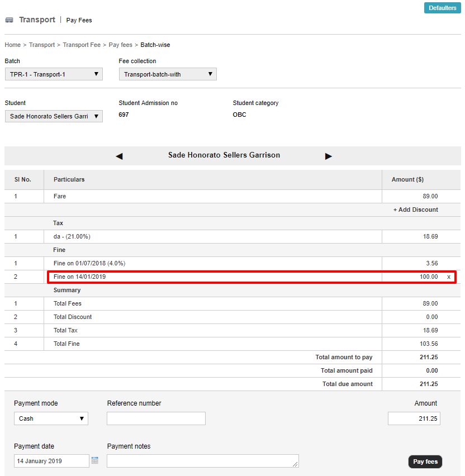Open the payment date calendar picker icon
Viewport: 465px width, 476px height.
(x=95, y=460)
